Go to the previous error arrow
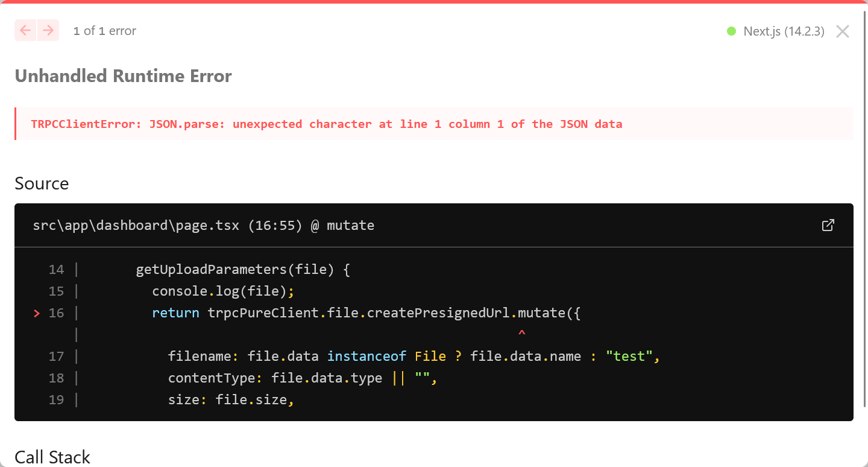The width and height of the screenshot is (868, 467). coord(25,30)
